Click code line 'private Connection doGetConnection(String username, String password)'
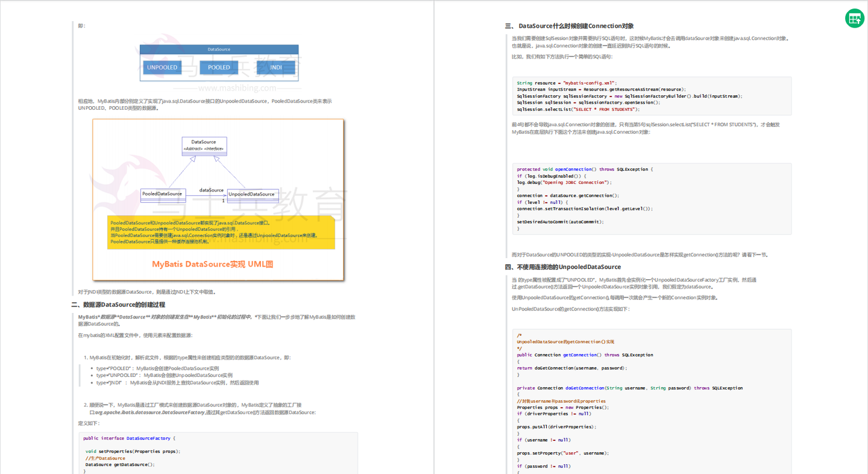 [x=629, y=388]
